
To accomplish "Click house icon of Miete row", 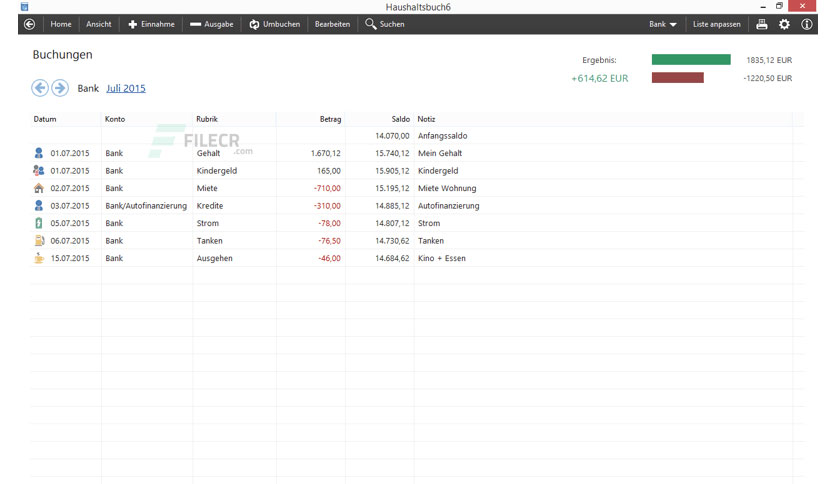I will [38, 188].
